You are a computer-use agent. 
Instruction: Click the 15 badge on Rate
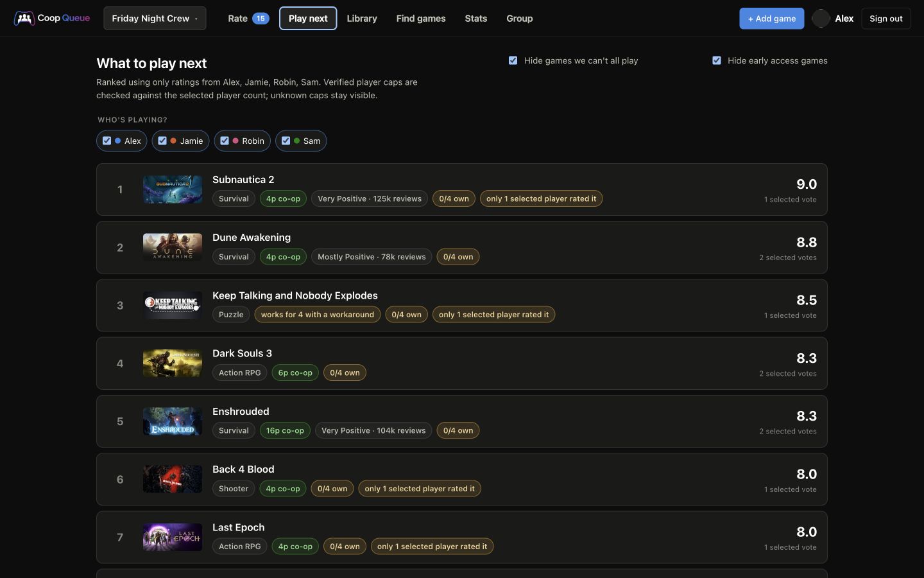pos(261,18)
